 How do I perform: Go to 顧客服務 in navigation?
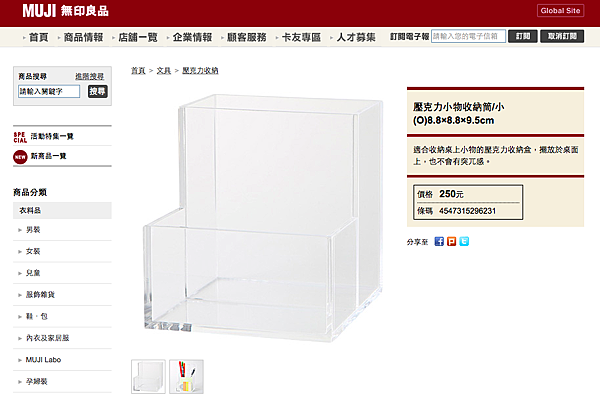[x=246, y=37]
